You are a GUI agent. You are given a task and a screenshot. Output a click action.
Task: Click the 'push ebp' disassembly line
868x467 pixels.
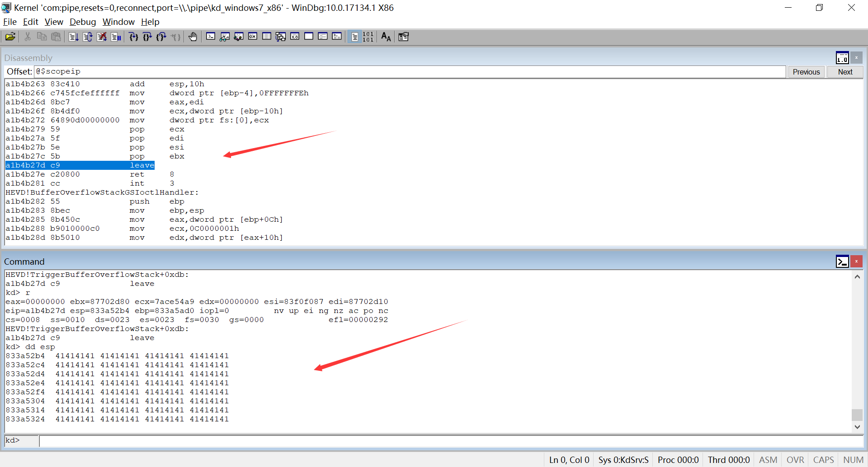95,201
